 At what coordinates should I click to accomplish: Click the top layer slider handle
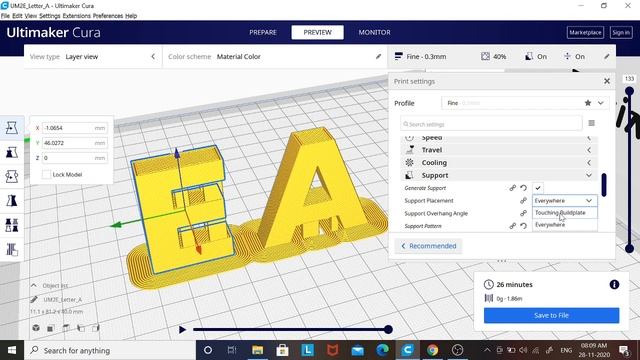(629, 91)
